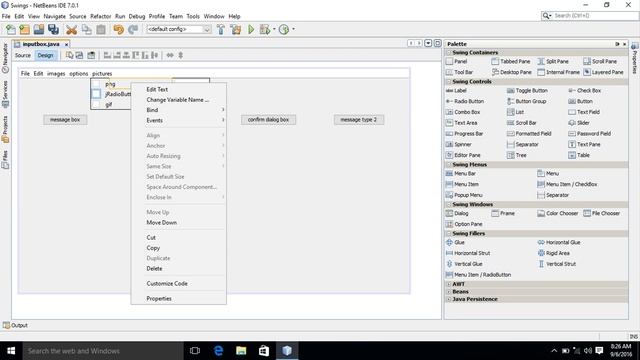The width and height of the screenshot is (640, 360).
Task: Click the NetBeans taskbar icon
Action: coord(287,351)
